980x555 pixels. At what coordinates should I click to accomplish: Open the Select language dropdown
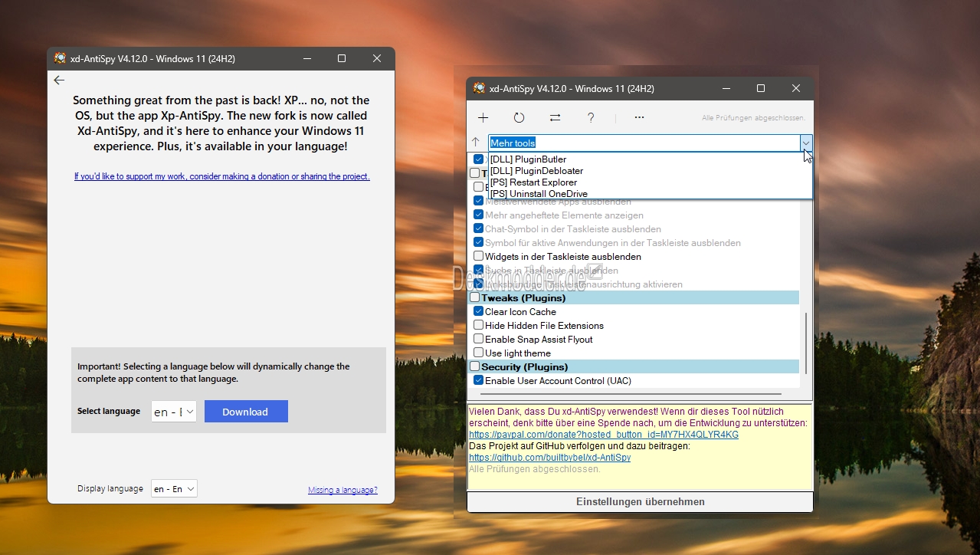point(174,412)
